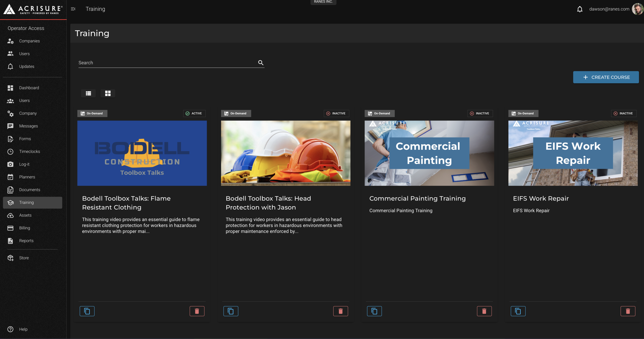Click Inactive badge on EIFS Work Repair card
The image size is (644, 339).
click(x=624, y=113)
